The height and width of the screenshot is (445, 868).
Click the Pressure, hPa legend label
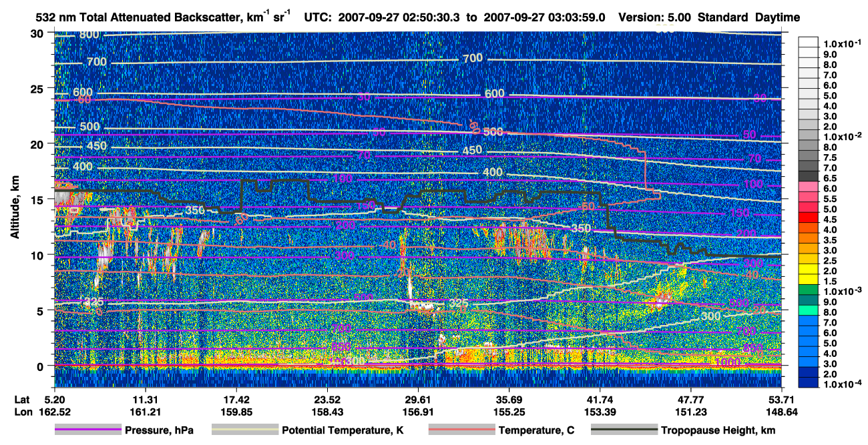(x=159, y=430)
